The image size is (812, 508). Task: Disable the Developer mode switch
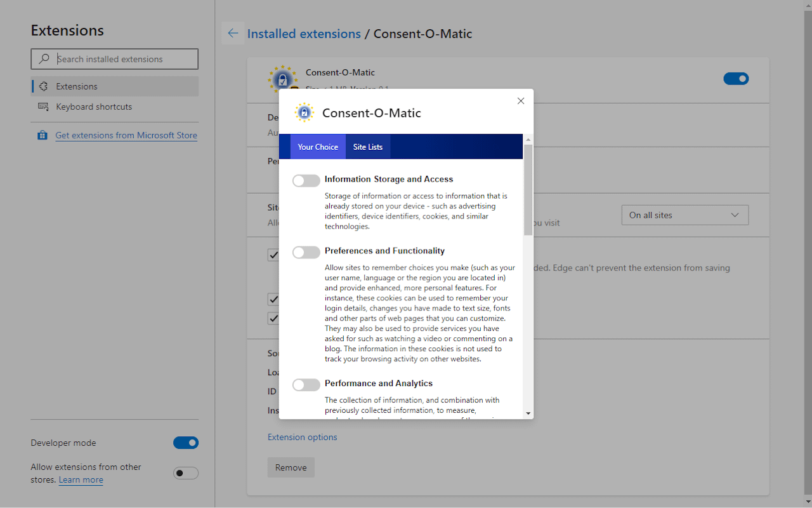point(186,443)
